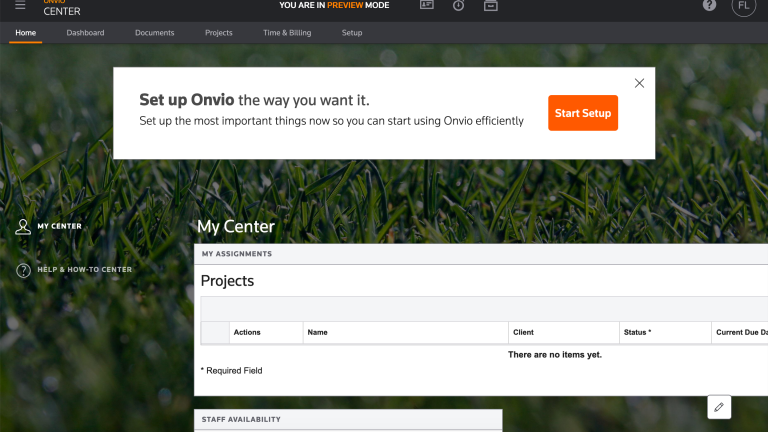This screenshot has width=768, height=432.
Task: Click the My Center person icon
Action: pos(23,227)
